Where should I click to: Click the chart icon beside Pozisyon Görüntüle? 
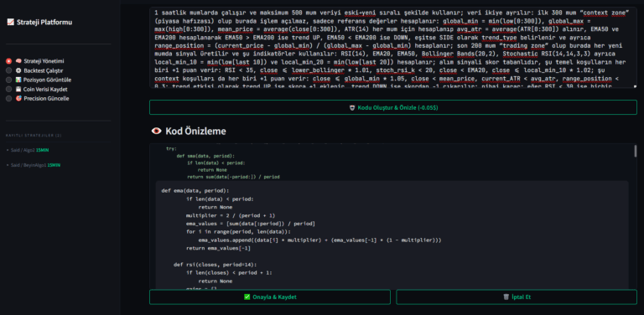[x=18, y=80]
